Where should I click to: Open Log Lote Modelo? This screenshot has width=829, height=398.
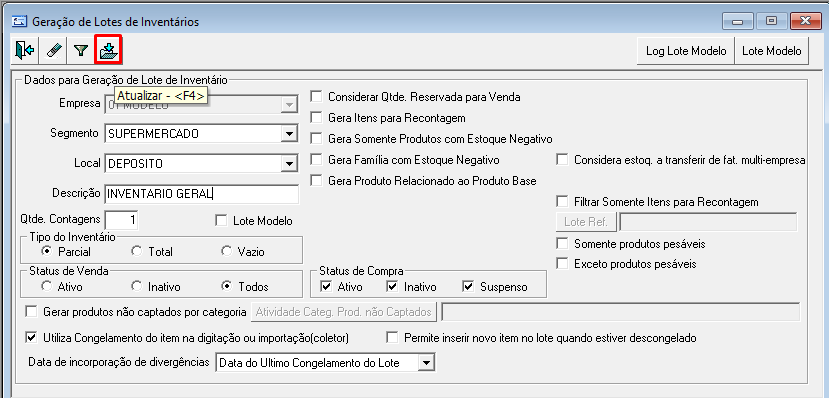point(686,51)
